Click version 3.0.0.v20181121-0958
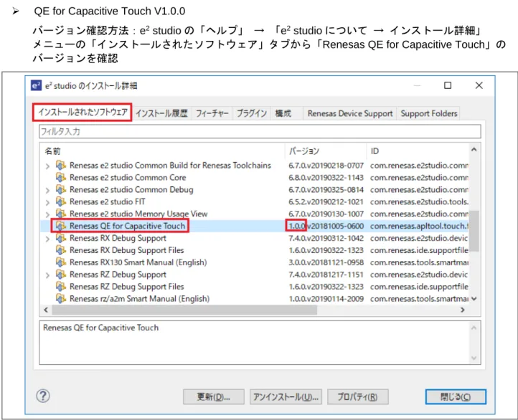 pyautogui.click(x=326, y=262)
